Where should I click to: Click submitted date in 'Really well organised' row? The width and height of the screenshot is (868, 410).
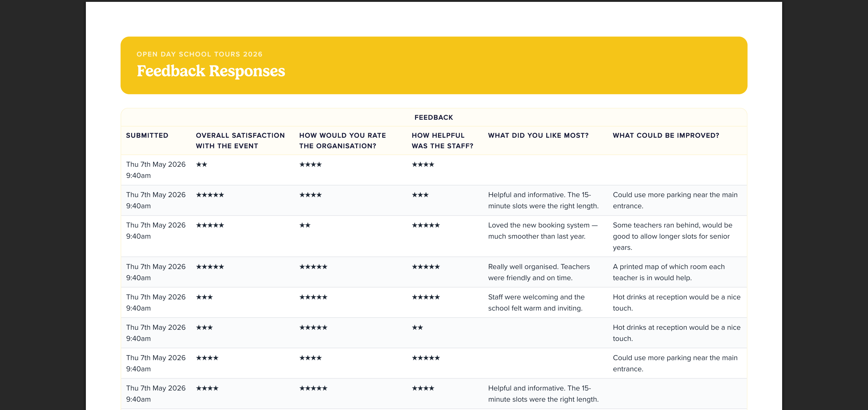tap(156, 272)
